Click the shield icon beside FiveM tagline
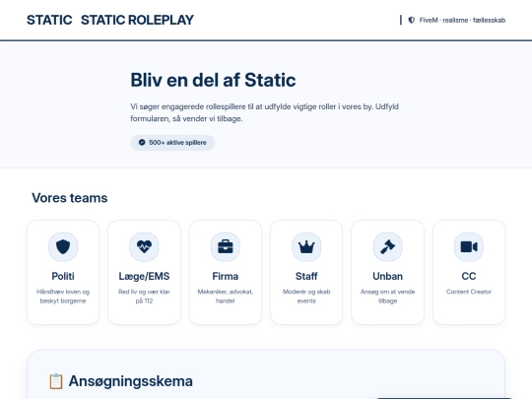This screenshot has width=532, height=399. [x=412, y=20]
